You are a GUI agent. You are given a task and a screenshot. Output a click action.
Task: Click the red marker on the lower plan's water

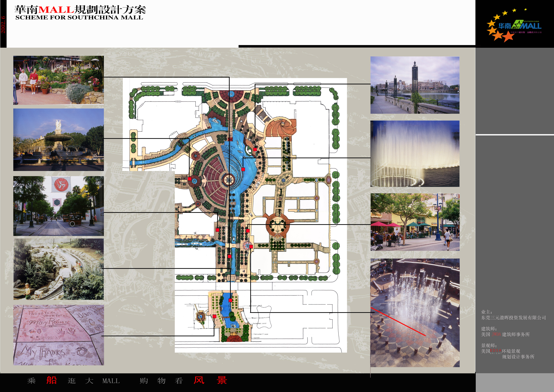[230, 300]
